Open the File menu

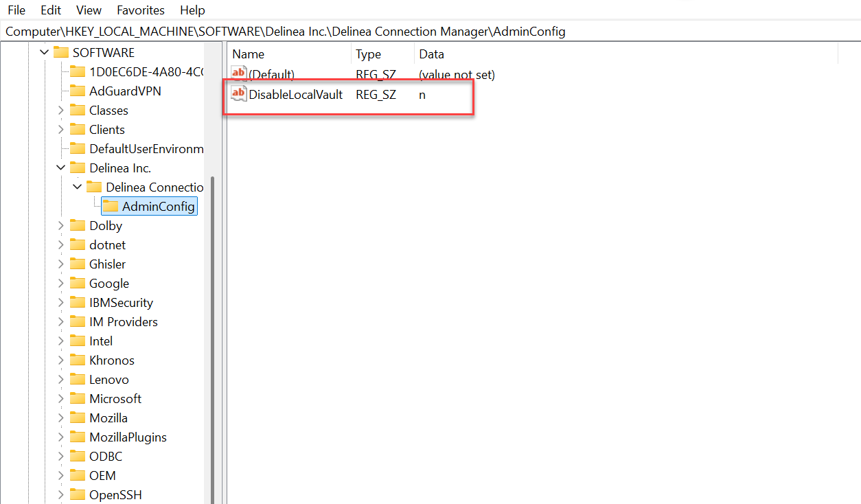click(16, 10)
